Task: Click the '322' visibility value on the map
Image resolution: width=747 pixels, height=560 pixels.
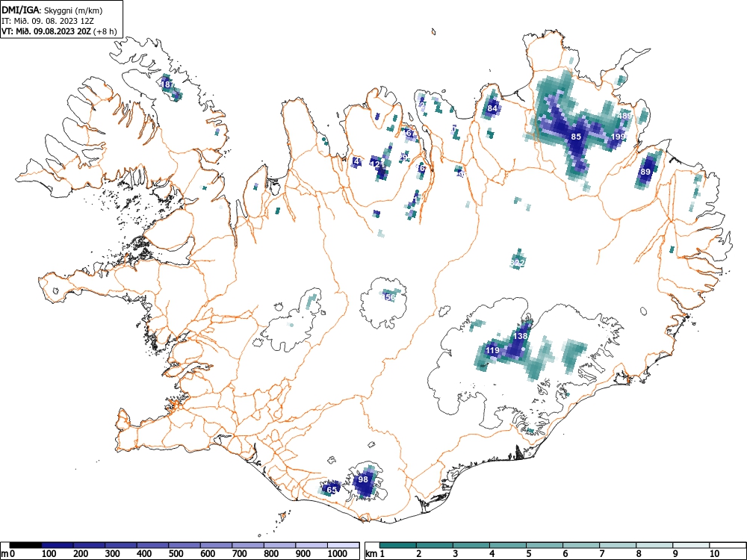Action: [x=518, y=263]
